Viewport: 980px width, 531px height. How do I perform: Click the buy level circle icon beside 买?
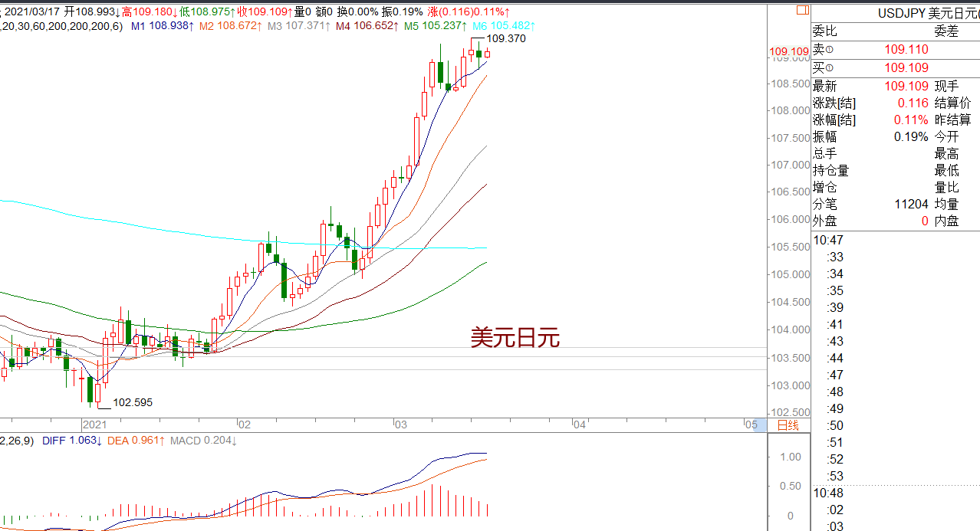pos(829,68)
